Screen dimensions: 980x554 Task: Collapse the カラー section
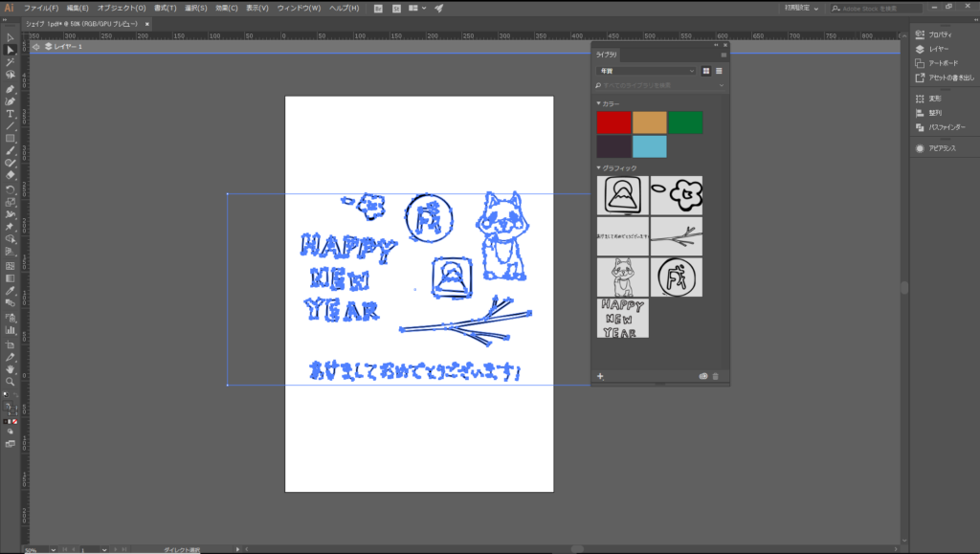pyautogui.click(x=599, y=103)
